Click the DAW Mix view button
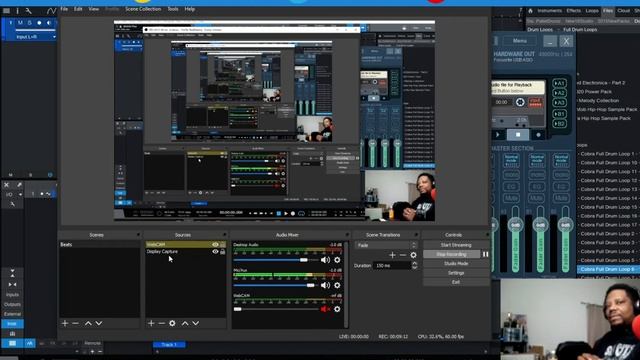This screenshot has width=640, height=360. (x=12, y=324)
